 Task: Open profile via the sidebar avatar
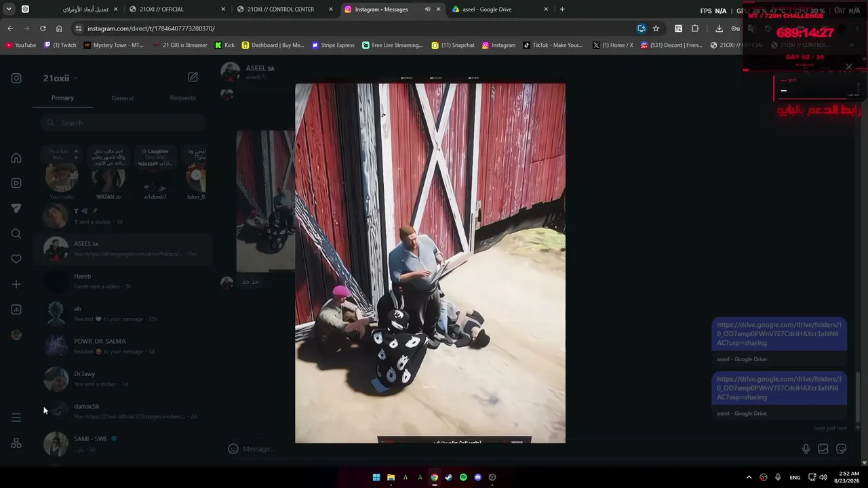(16, 335)
